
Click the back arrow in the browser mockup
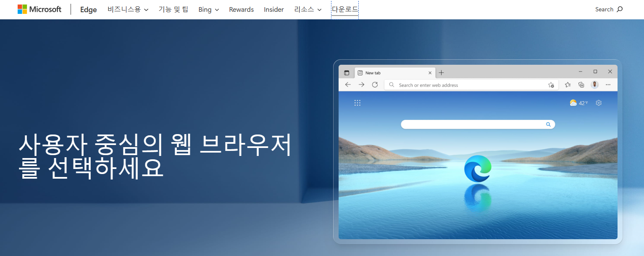coord(347,84)
